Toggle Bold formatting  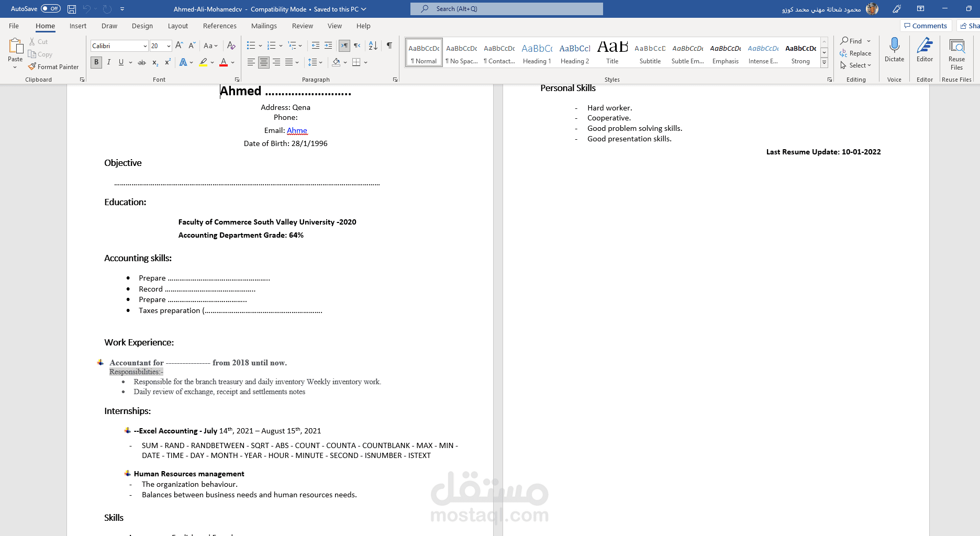96,62
